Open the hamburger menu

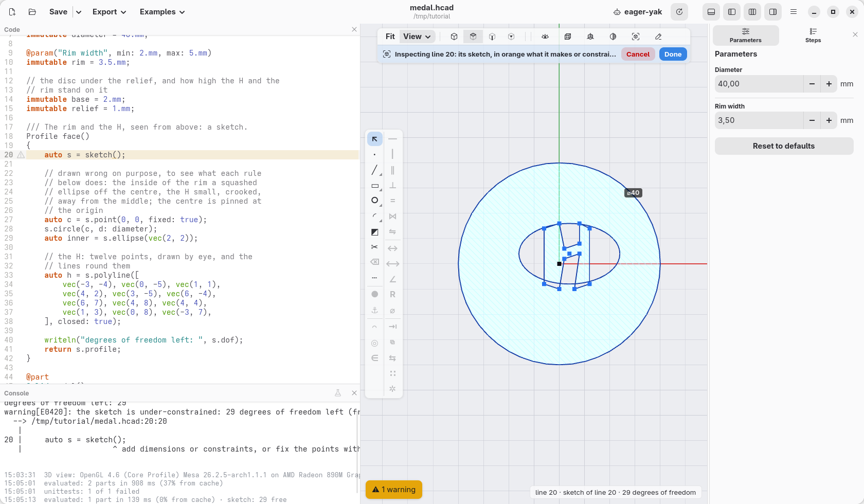794,12
